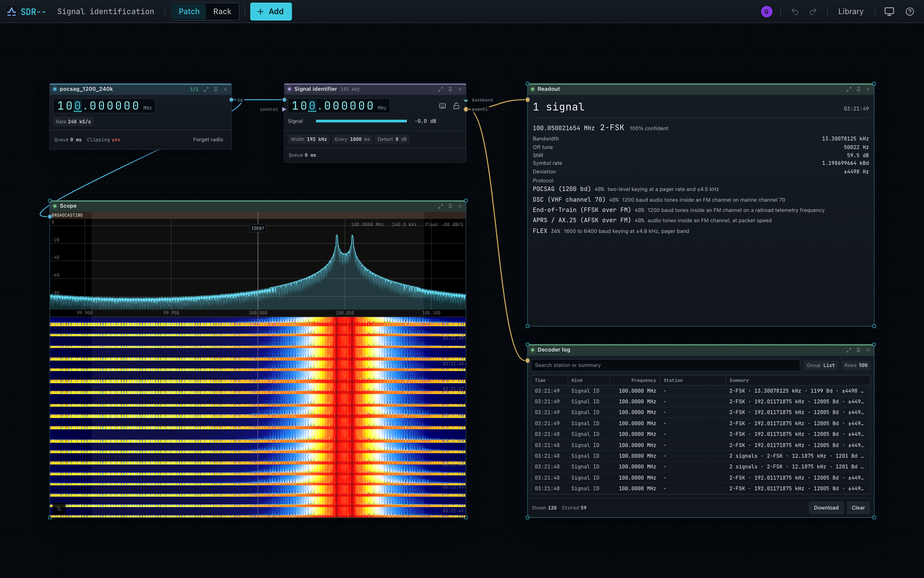Click the SDR-- logo icon
The width and height of the screenshot is (924, 578).
tap(12, 12)
